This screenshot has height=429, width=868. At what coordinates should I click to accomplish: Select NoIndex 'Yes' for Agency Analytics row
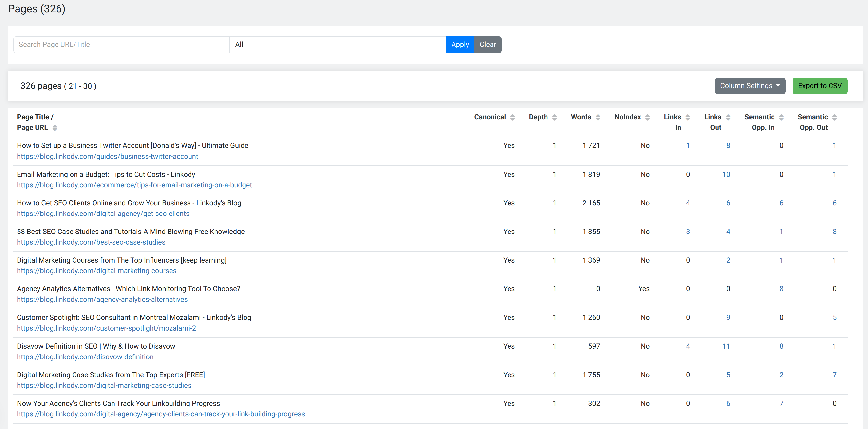click(643, 289)
